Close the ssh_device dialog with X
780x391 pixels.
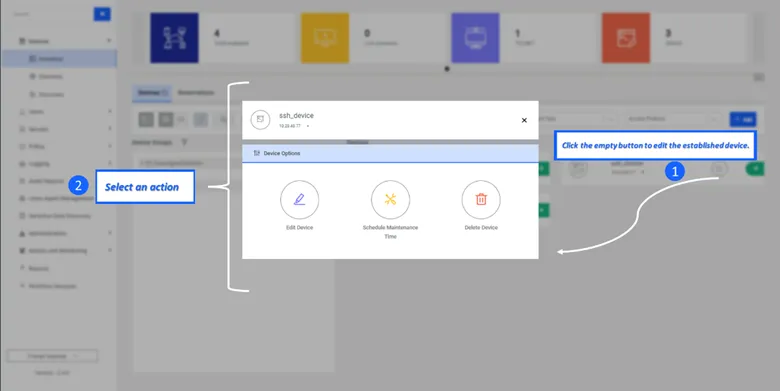(524, 120)
